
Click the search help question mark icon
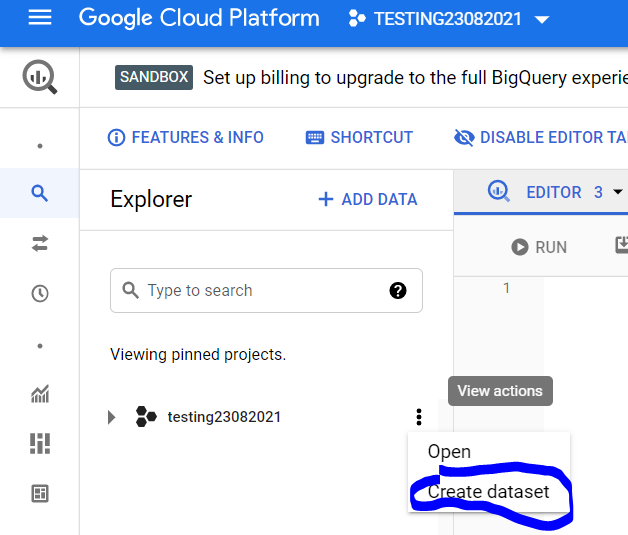coord(398,291)
